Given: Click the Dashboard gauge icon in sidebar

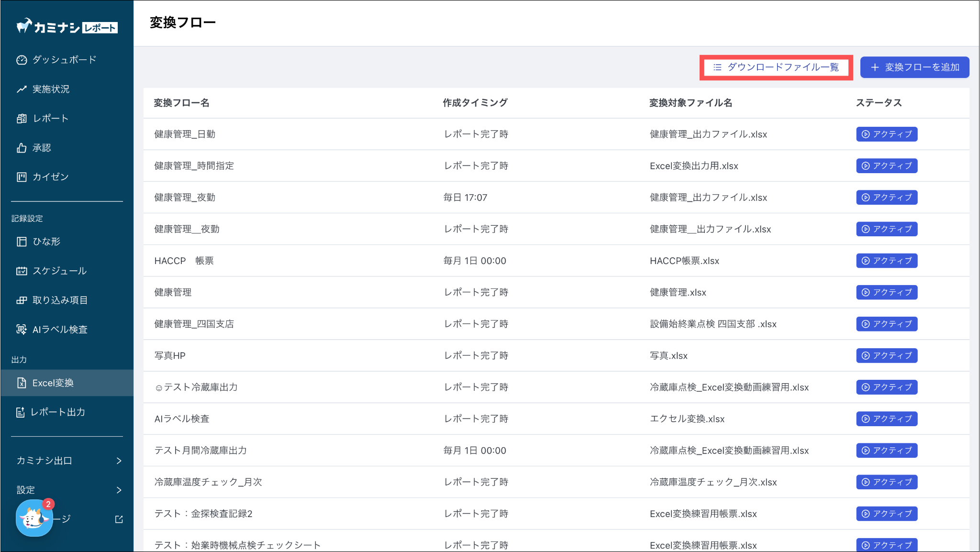Looking at the screenshot, I should 22,60.
